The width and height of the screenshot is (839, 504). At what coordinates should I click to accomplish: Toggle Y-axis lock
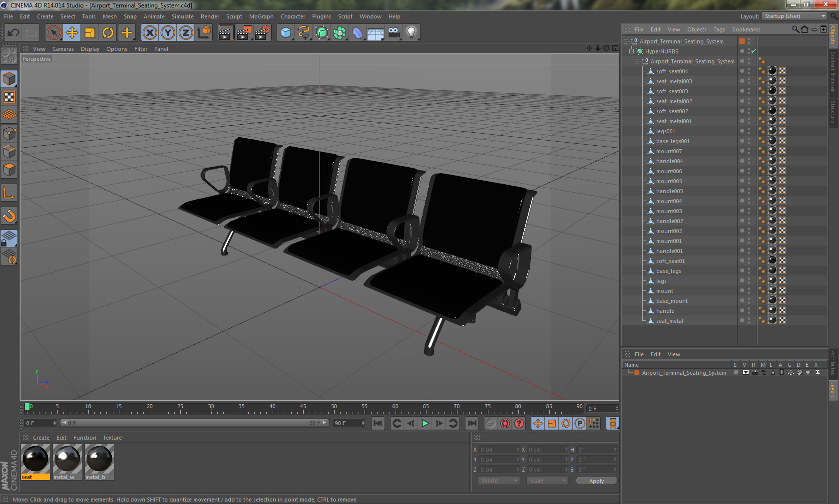[x=168, y=33]
